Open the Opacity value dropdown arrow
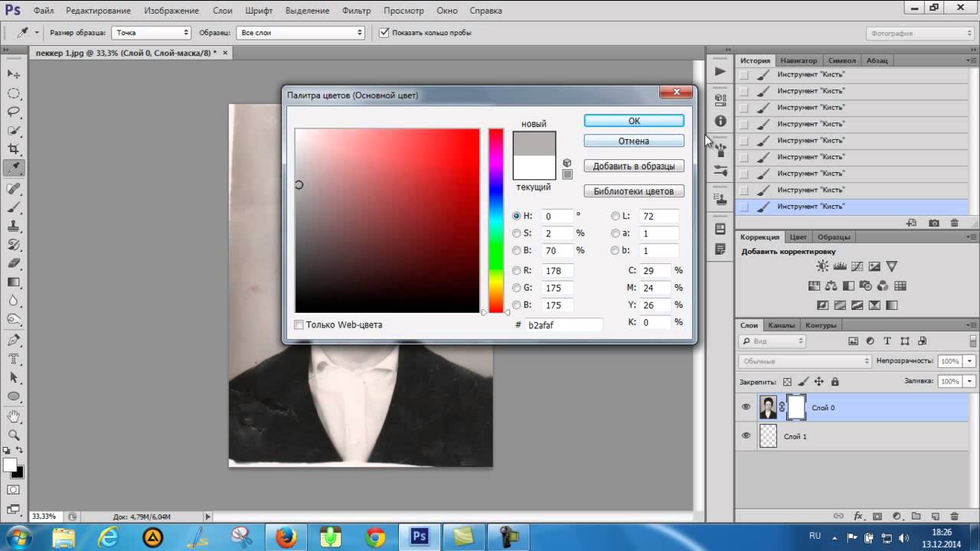The image size is (980, 551). pos(970,360)
